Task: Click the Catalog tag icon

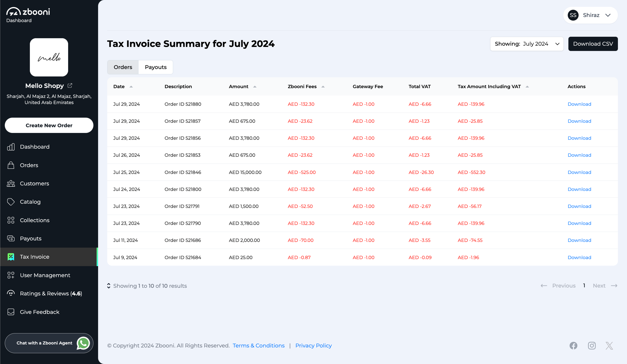Action: tap(11, 202)
